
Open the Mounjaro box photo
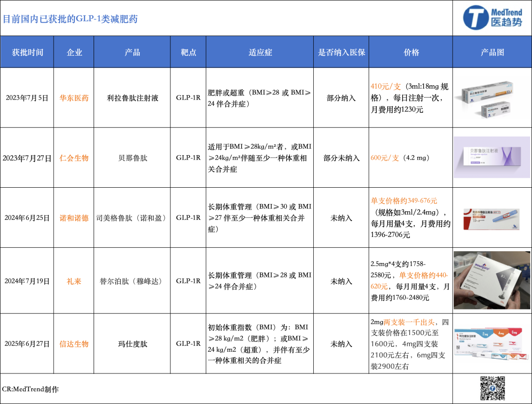click(x=492, y=280)
